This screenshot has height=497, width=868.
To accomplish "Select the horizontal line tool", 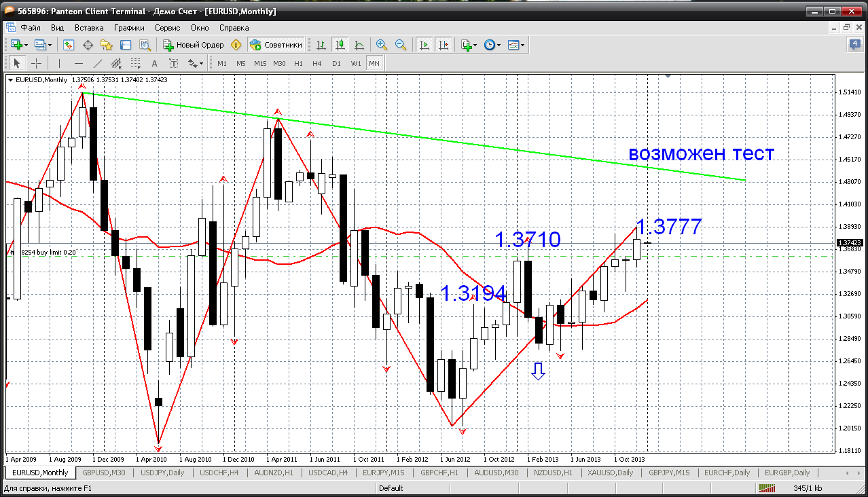I will pos(78,63).
